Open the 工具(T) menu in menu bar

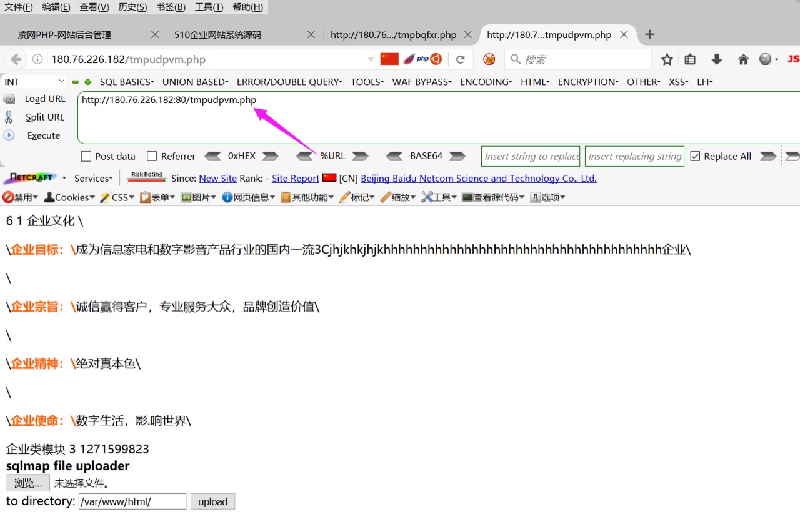click(x=208, y=7)
